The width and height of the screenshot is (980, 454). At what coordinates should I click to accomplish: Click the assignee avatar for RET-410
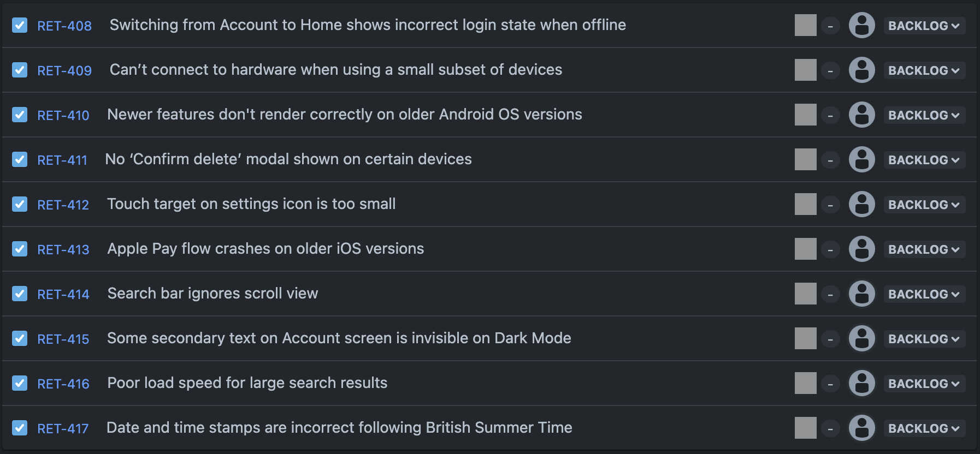click(x=862, y=115)
